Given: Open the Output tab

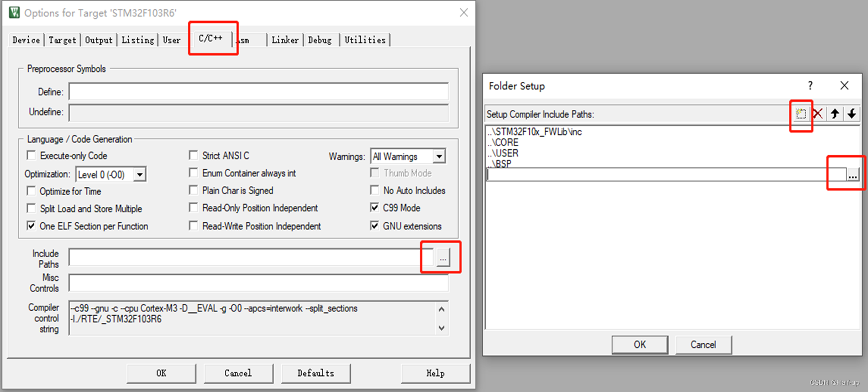Looking at the screenshot, I should click(99, 40).
